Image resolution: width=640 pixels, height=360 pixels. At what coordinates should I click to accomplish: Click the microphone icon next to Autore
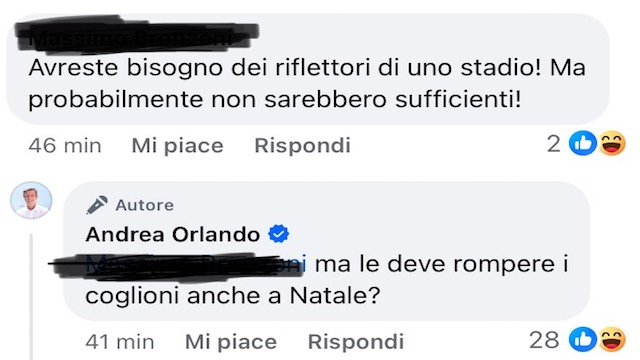pos(97,205)
